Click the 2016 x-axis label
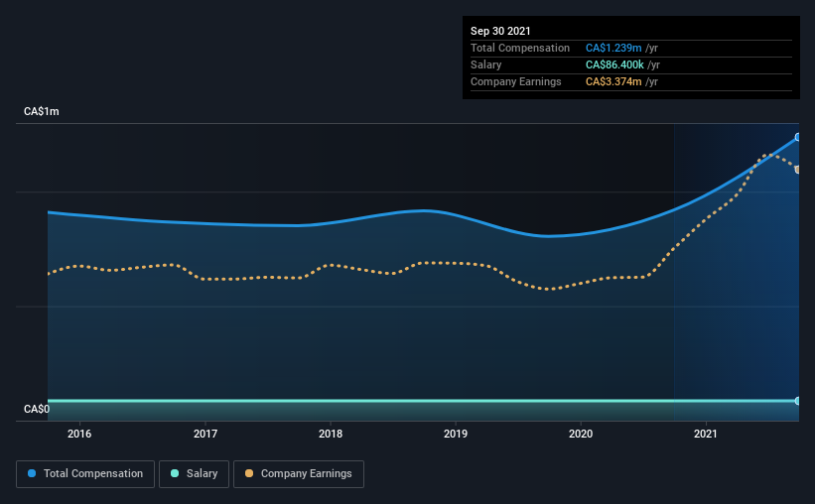This screenshot has width=815, height=504. (x=79, y=434)
